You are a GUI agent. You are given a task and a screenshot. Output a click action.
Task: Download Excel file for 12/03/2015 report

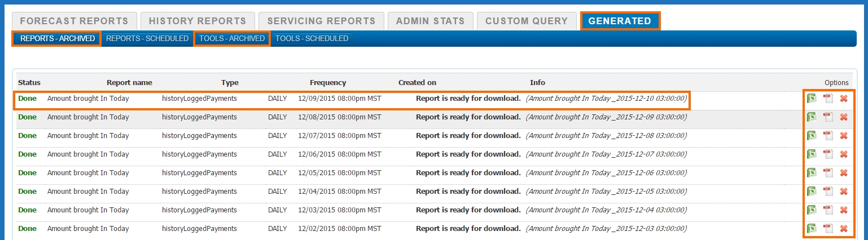[x=812, y=210]
